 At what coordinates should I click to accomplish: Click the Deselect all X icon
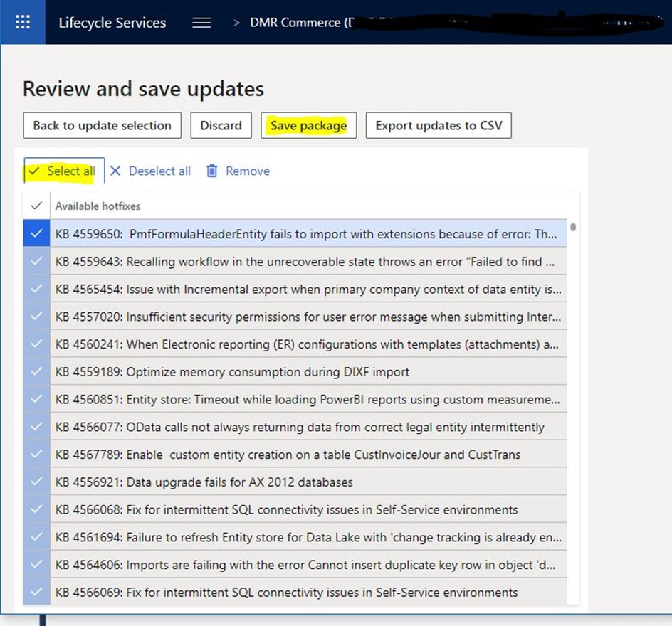[x=115, y=171]
